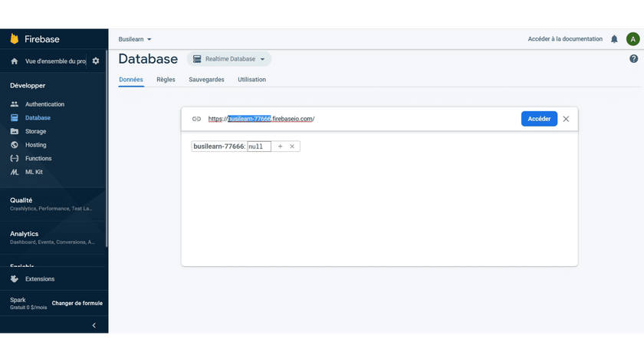Click the database URL text field
Image resolution: width=644 pixels, height=362 pixels.
(x=261, y=119)
